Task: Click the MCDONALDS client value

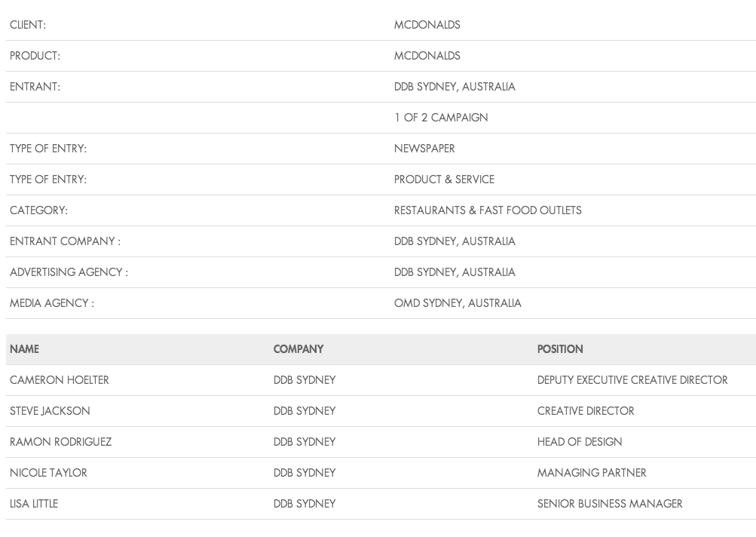Action: pos(427,25)
